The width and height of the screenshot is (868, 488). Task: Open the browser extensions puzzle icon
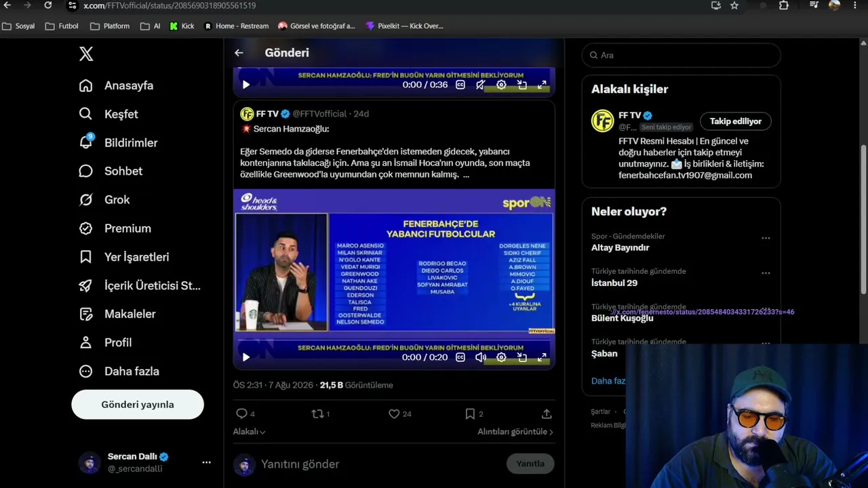click(784, 5)
